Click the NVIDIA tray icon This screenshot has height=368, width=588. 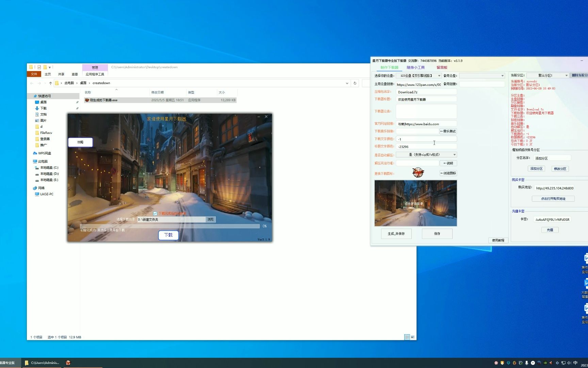(x=545, y=363)
